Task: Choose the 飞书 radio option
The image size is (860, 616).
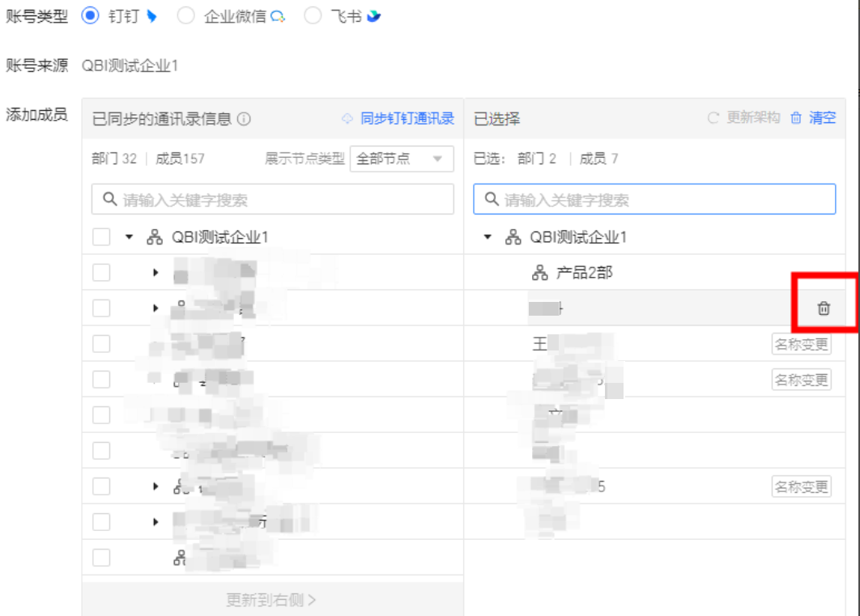Action: (313, 15)
